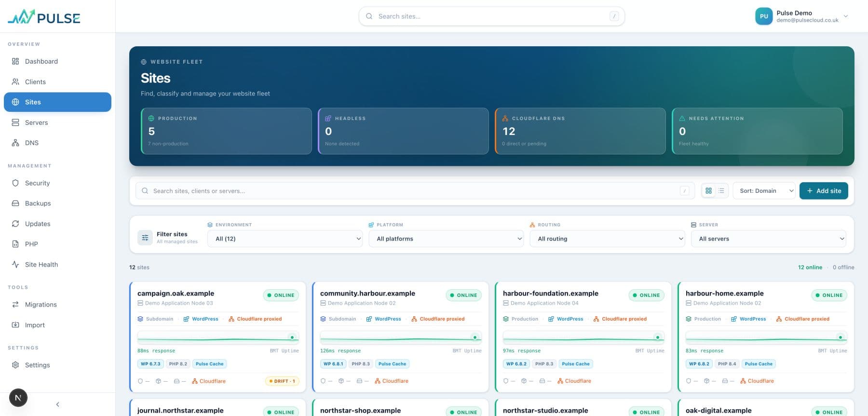Click the Backups sidebar icon

[x=15, y=203]
